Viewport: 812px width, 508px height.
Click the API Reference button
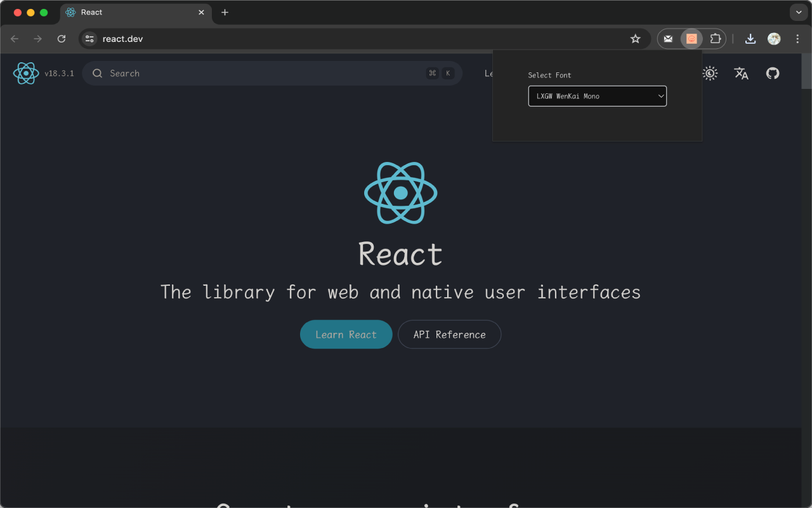pyautogui.click(x=449, y=335)
